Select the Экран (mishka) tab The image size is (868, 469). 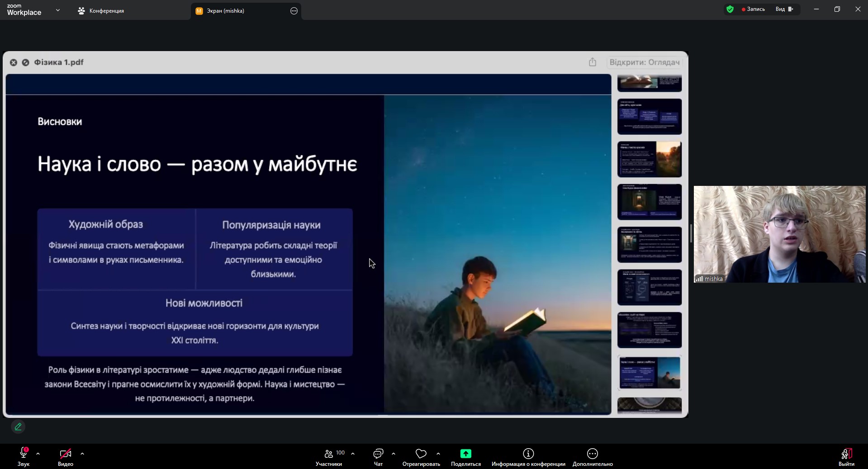click(225, 11)
